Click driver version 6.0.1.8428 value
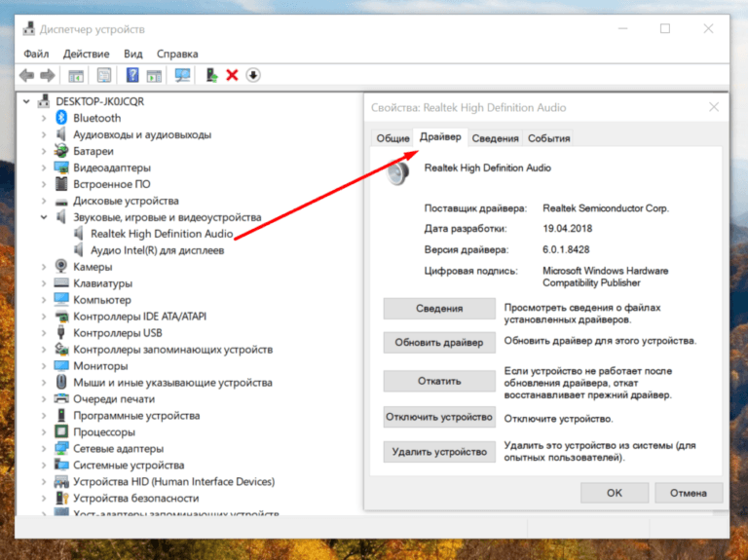This screenshot has width=748, height=560. click(x=566, y=249)
